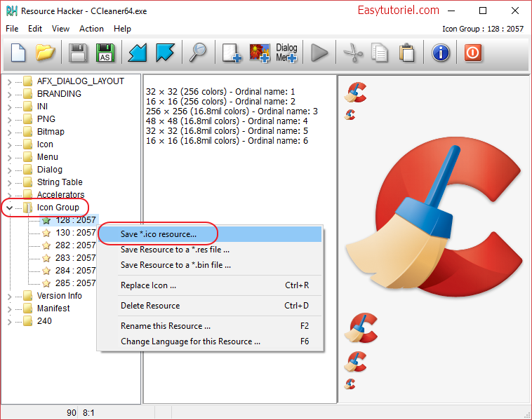Viewport: 532px width, 420px height.
Task: Click the Save As floppy icon
Action: (x=105, y=53)
